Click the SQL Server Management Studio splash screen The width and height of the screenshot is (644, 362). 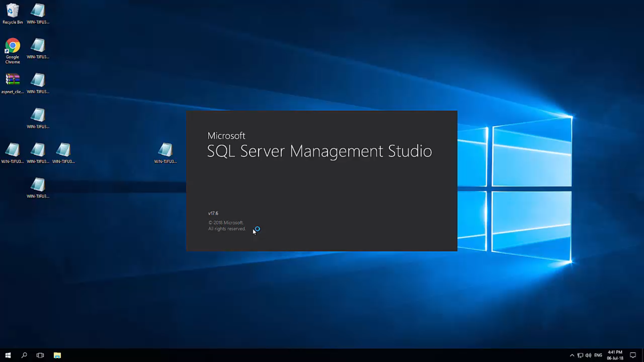coord(321,181)
